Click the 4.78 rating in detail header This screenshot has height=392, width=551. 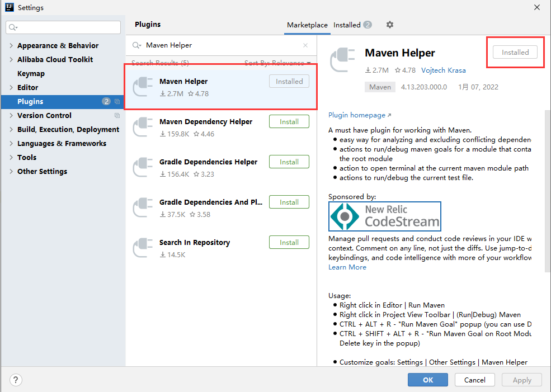tap(405, 70)
